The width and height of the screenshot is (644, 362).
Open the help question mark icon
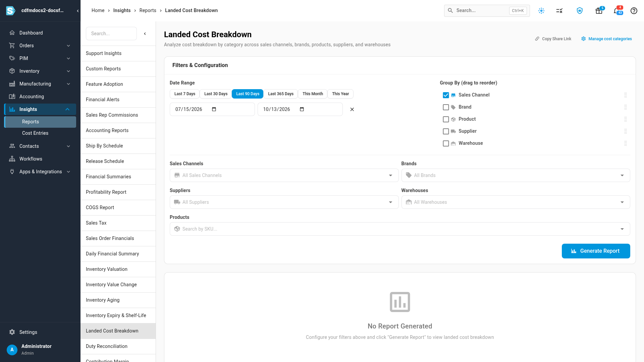coord(634,11)
